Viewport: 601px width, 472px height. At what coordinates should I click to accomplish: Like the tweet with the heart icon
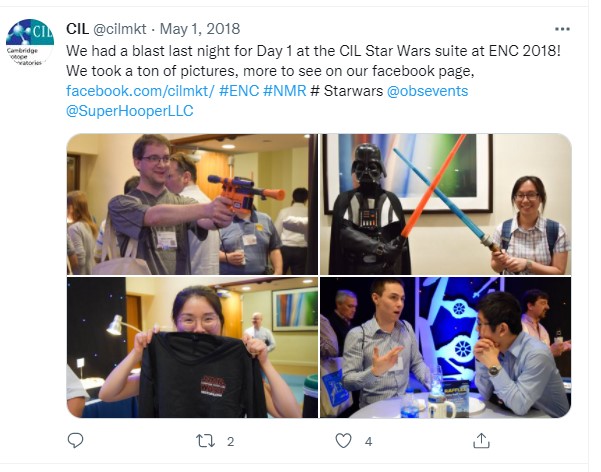[343, 441]
